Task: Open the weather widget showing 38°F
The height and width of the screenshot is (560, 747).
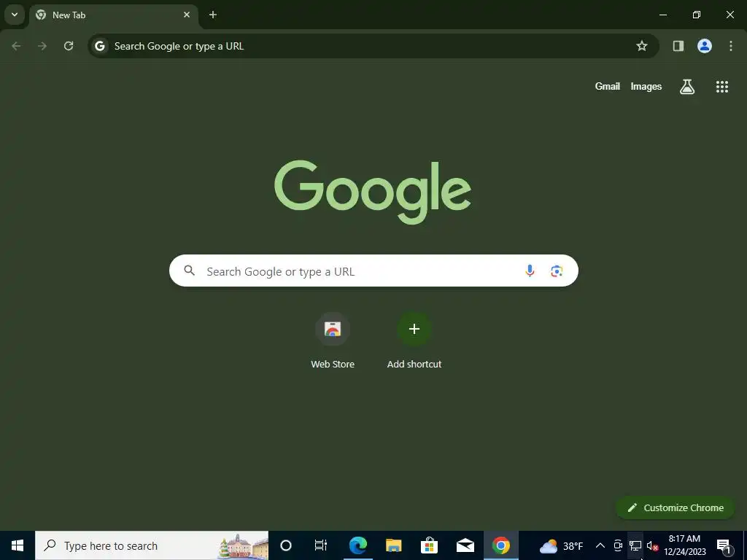Action: pyautogui.click(x=561, y=545)
